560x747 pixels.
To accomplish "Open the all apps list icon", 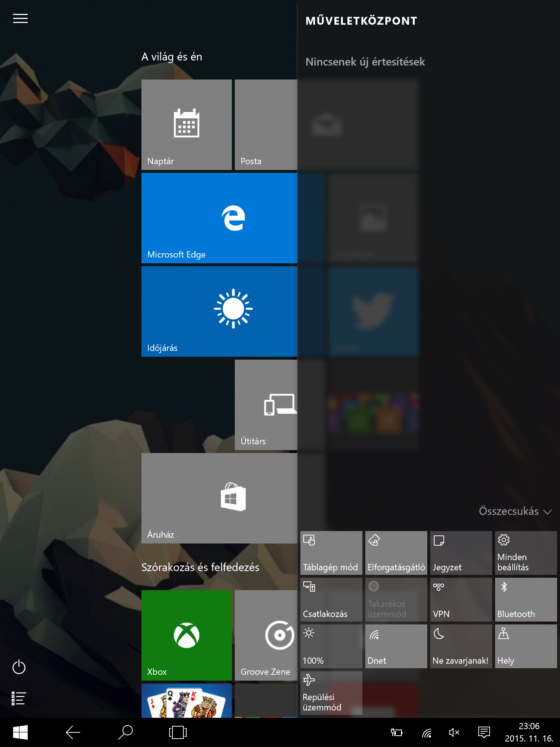I will (x=19, y=698).
